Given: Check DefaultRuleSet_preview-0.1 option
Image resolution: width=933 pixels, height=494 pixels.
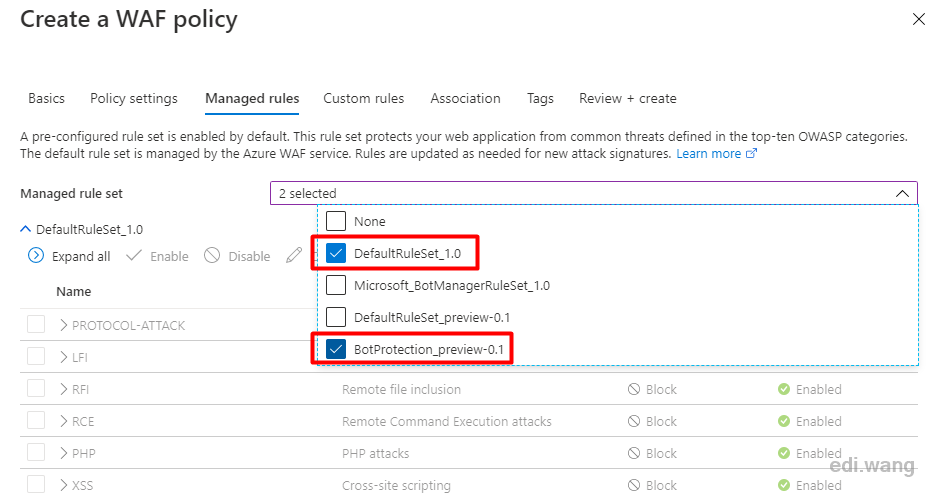Looking at the screenshot, I should tap(336, 317).
